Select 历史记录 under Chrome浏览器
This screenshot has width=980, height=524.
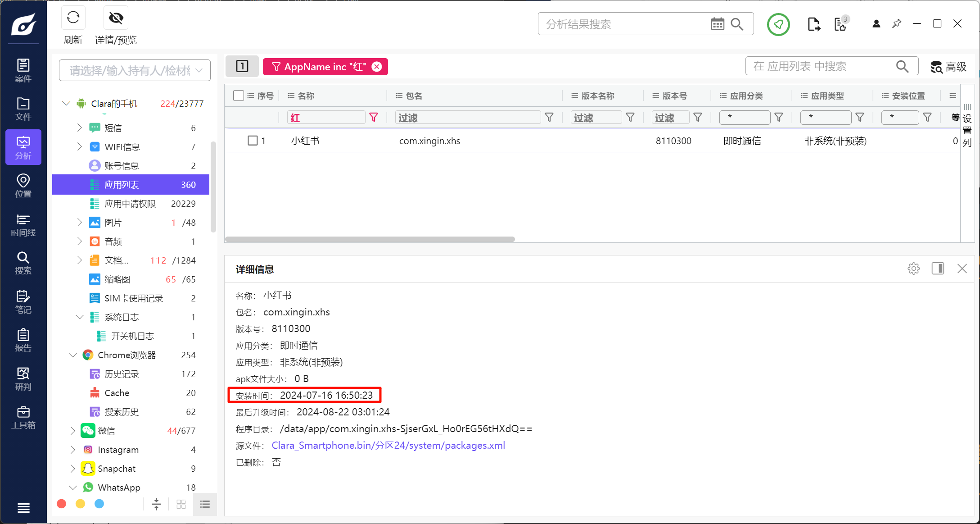[122, 374]
